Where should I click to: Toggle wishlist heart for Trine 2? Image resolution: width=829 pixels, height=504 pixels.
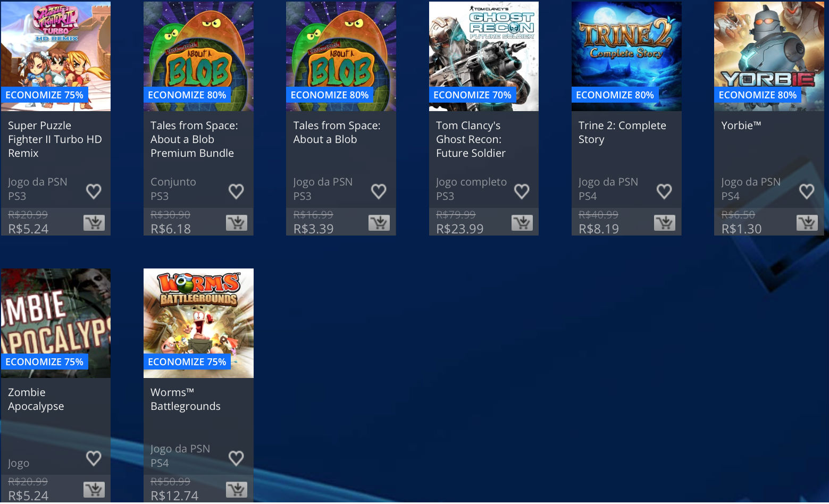coord(664,191)
